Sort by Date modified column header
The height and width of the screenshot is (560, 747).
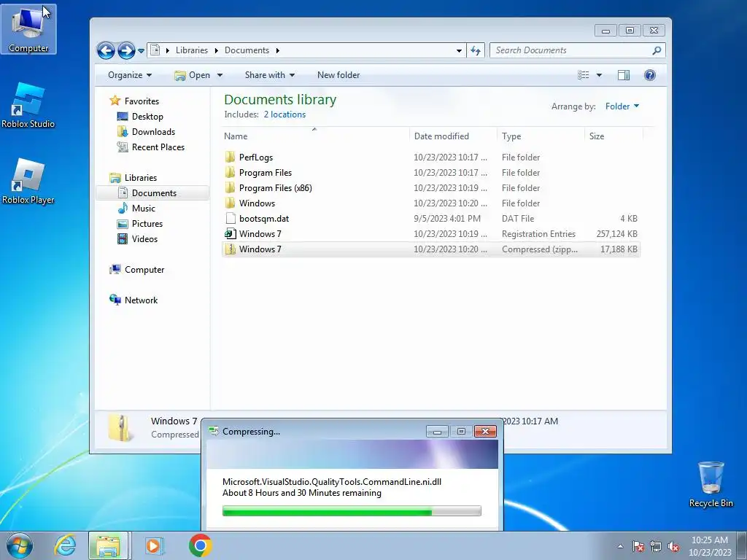pos(452,136)
